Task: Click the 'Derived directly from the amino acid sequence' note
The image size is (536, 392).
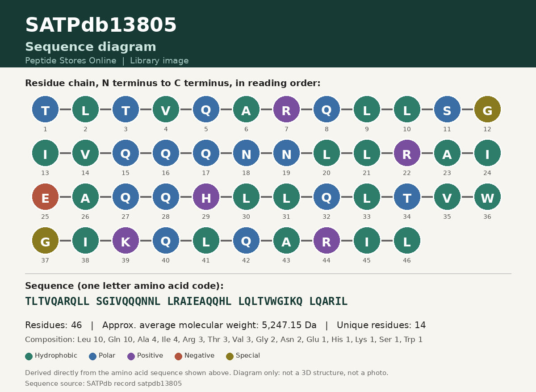Action: (207, 373)
